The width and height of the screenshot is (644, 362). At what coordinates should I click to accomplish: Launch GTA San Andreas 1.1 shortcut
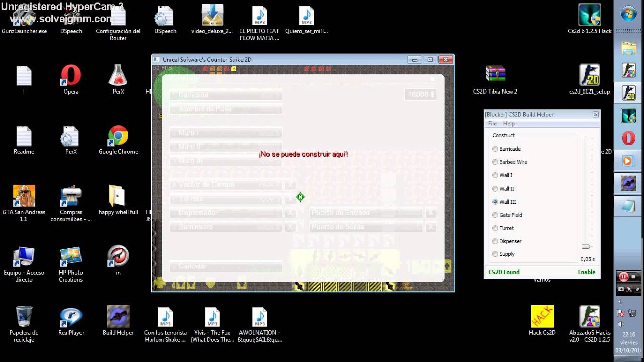pyautogui.click(x=24, y=204)
